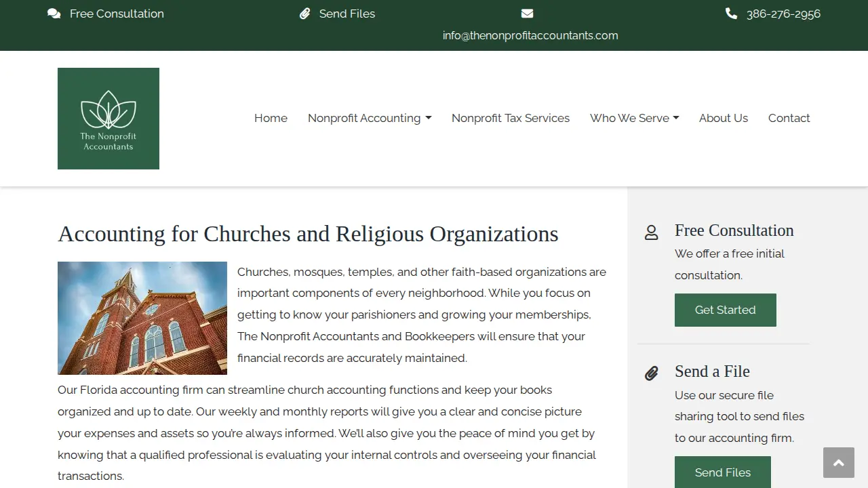868x488 pixels.
Task: Click the scroll-to-top arrow button
Action: pos(839,463)
